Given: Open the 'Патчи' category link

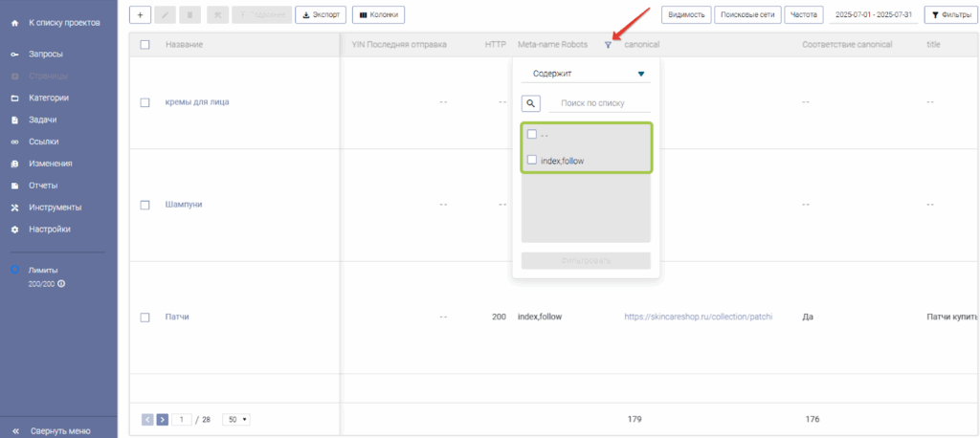Looking at the screenshot, I should [177, 317].
